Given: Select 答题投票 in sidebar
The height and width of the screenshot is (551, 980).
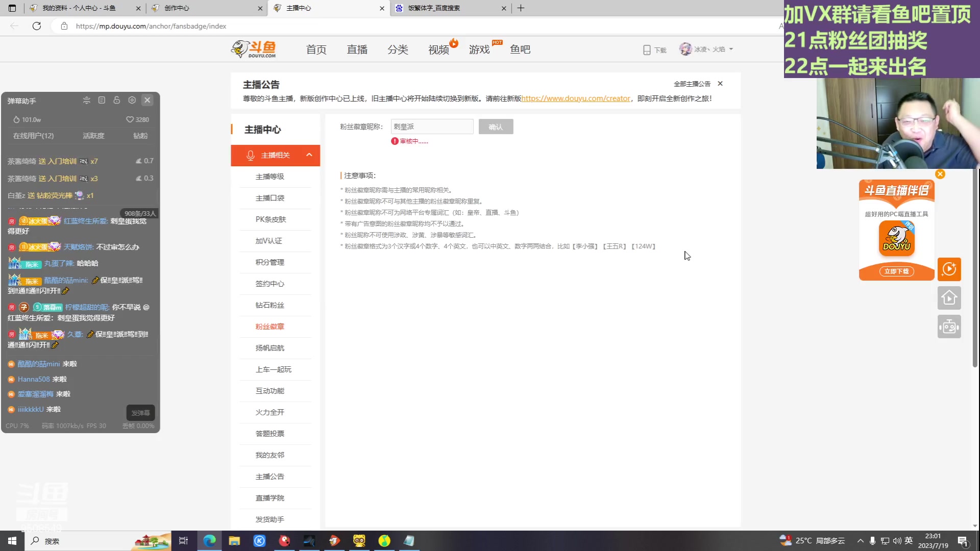Looking at the screenshot, I should [270, 434].
